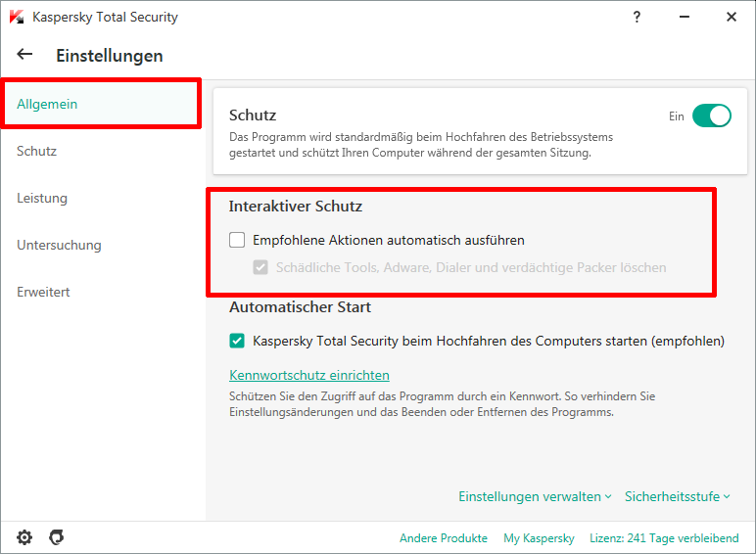Open the 'My Kaspersky' link
756x554 pixels.
(539, 538)
